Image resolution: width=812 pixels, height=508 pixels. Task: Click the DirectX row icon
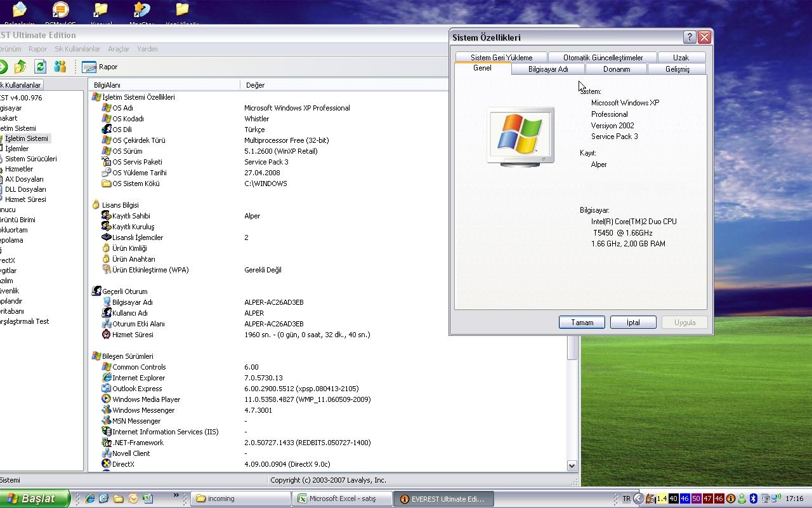(x=107, y=464)
